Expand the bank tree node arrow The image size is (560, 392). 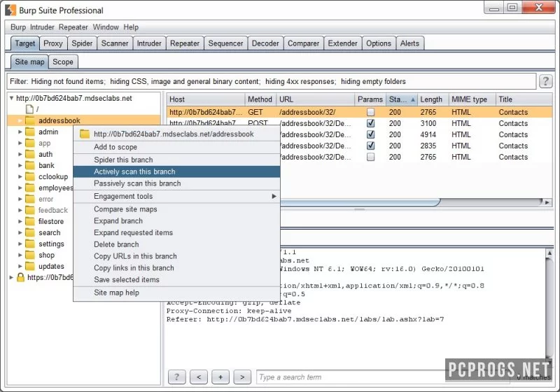coord(20,165)
